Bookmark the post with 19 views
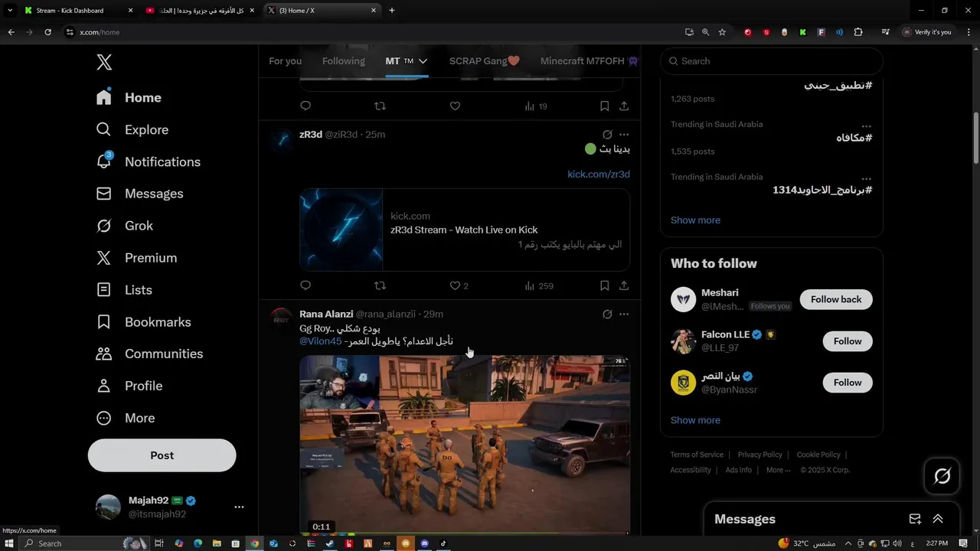 click(604, 106)
